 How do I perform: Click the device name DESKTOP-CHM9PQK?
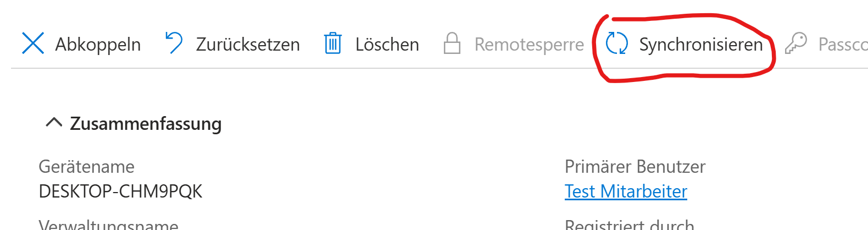tap(120, 191)
